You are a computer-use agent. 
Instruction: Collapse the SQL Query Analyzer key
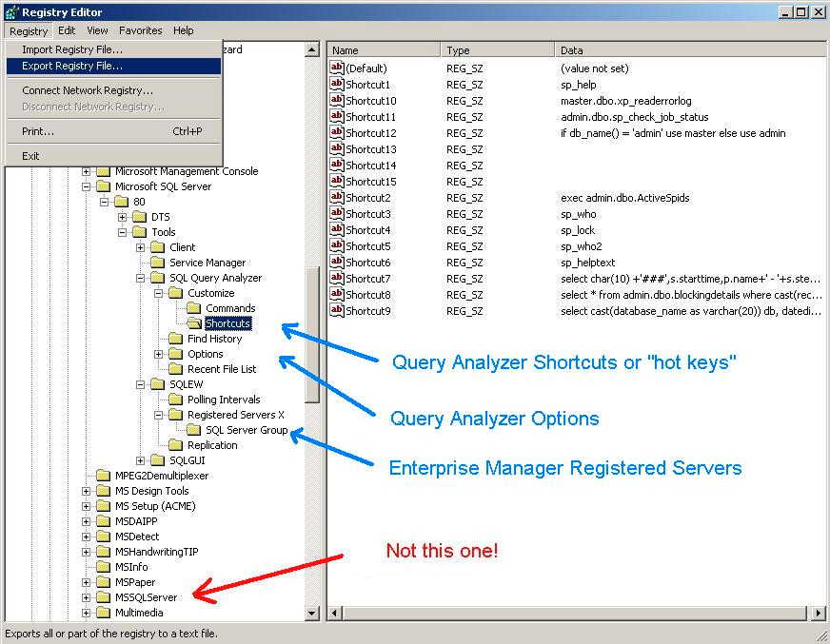click(140, 278)
